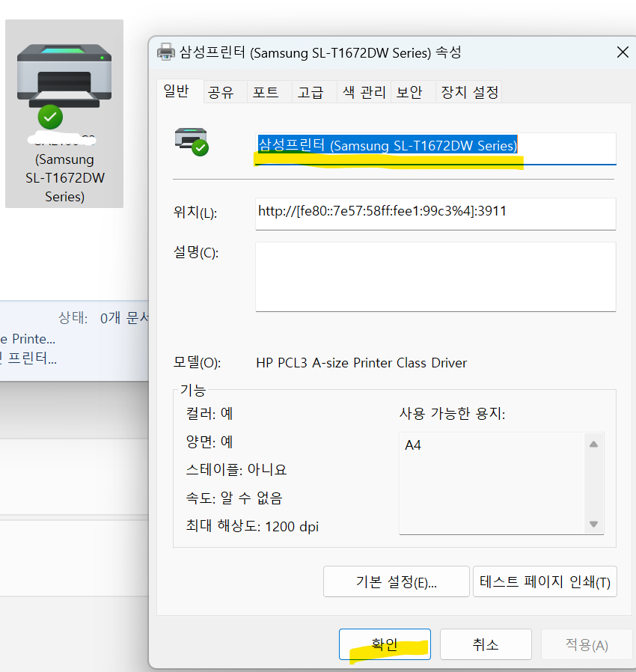Screen dimensions: 636x672
Task: Select A4 in the available paper list
Action: point(413,445)
